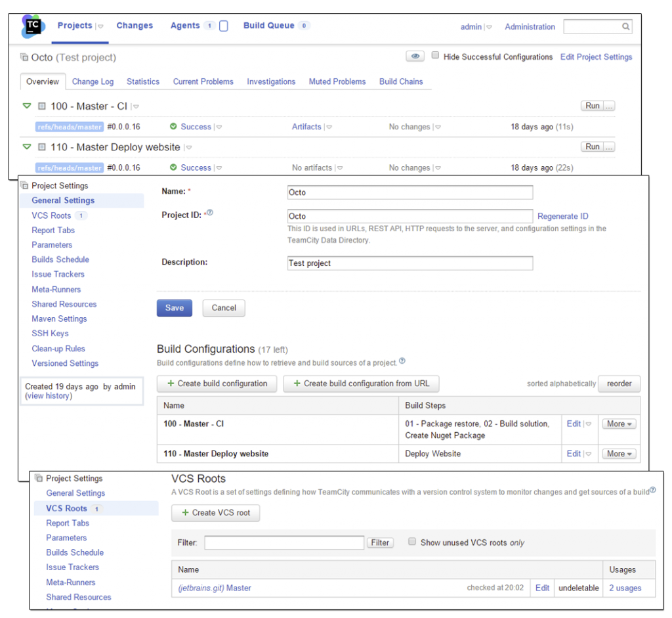Click the green success icon in the 110 - Master Deploy website build row
Image resolution: width=672 pixels, height=618 pixels.
point(173,167)
